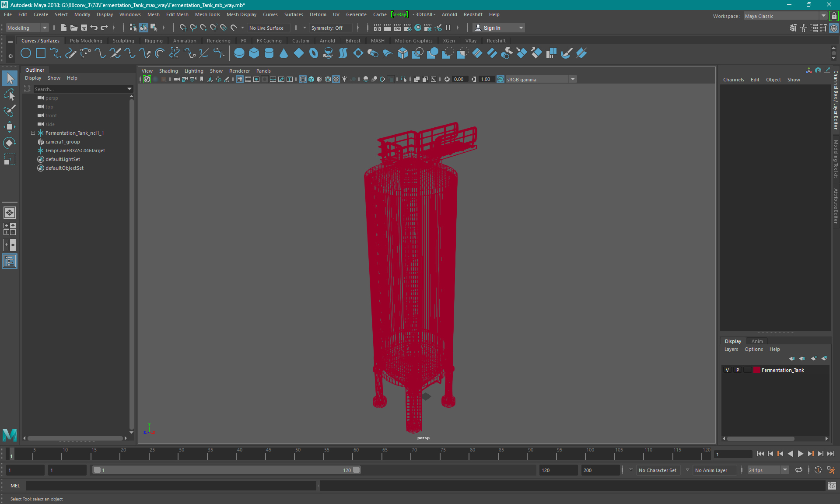Click the Save Scene icon
This screenshot has width=840, height=504.
(84, 28)
